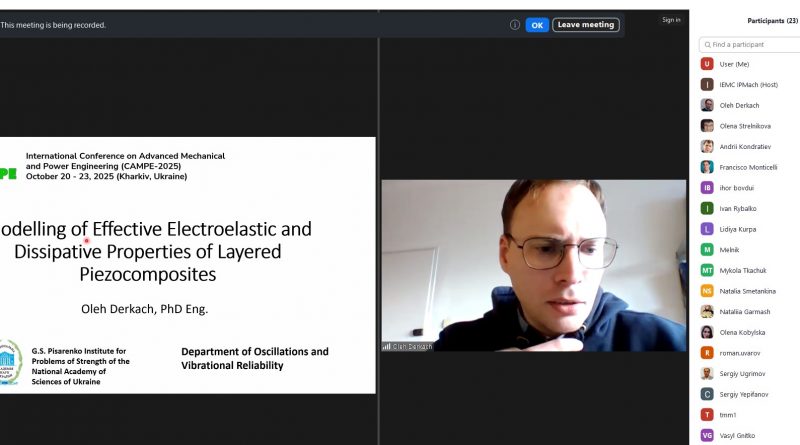The height and width of the screenshot is (445, 800).
Task: Click the IEMC IPMach host avatar
Action: 707,85
